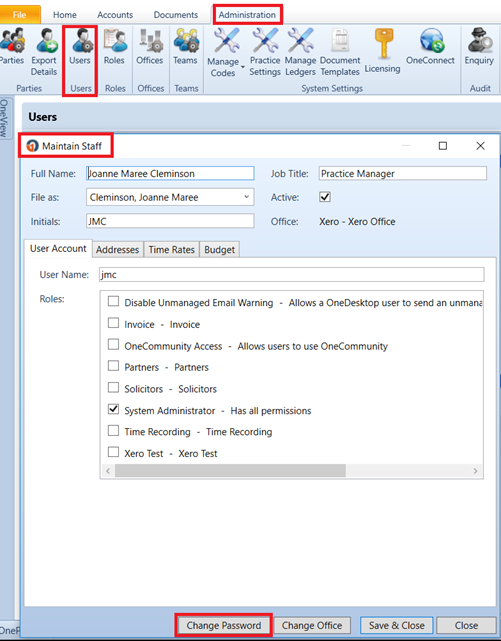The image size is (501, 641).
Task: Expand the File as dropdown
Action: pyautogui.click(x=246, y=197)
